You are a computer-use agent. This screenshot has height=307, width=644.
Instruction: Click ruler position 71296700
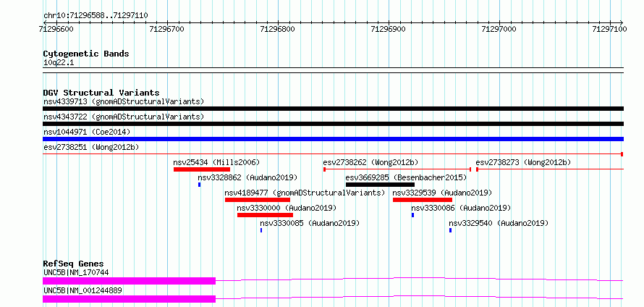167,29
